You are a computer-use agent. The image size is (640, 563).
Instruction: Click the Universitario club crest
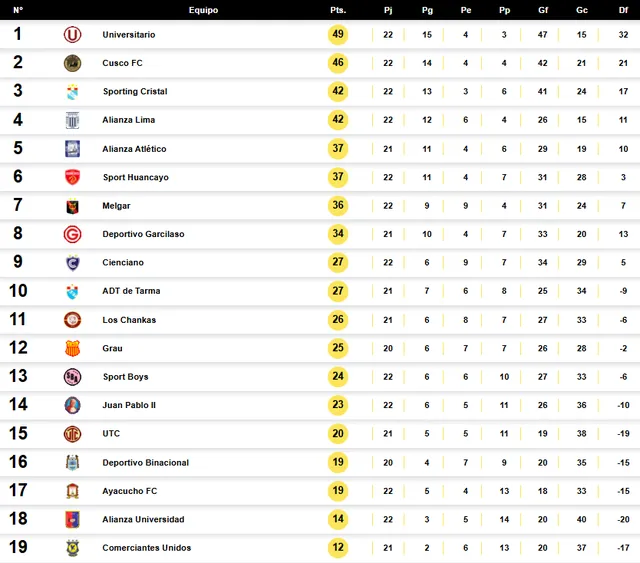(x=72, y=35)
